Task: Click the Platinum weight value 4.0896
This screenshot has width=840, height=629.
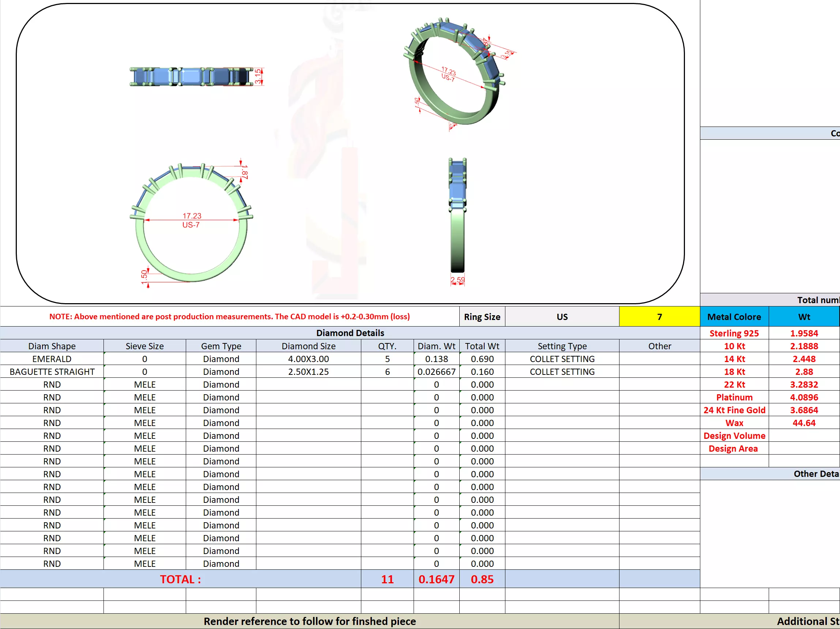Action: pyautogui.click(x=803, y=397)
